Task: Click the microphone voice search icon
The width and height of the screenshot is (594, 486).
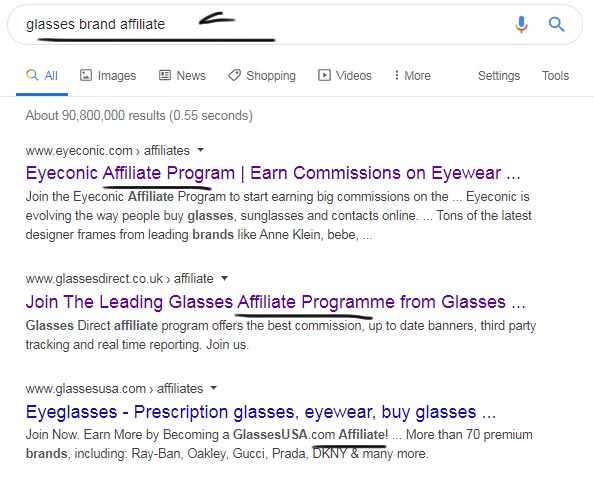Action: 521,24
